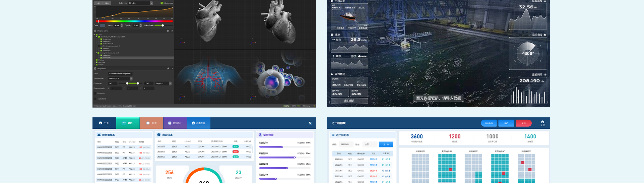
Task: Click the Downsample X input field
Action: coord(117,88)
